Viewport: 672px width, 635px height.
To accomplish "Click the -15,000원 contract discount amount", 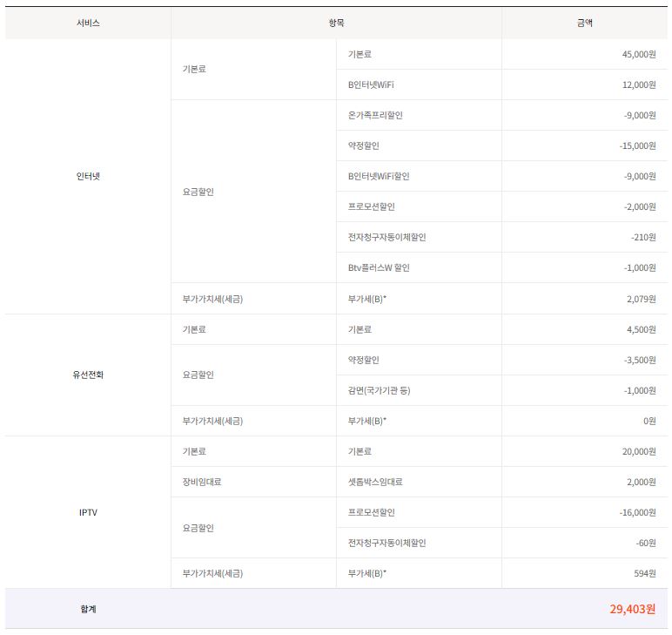I will tap(636, 145).
